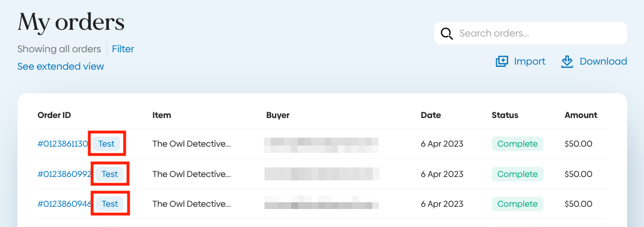Click the Order ID column header
Screen dimensions: 644x227
[x=54, y=115]
